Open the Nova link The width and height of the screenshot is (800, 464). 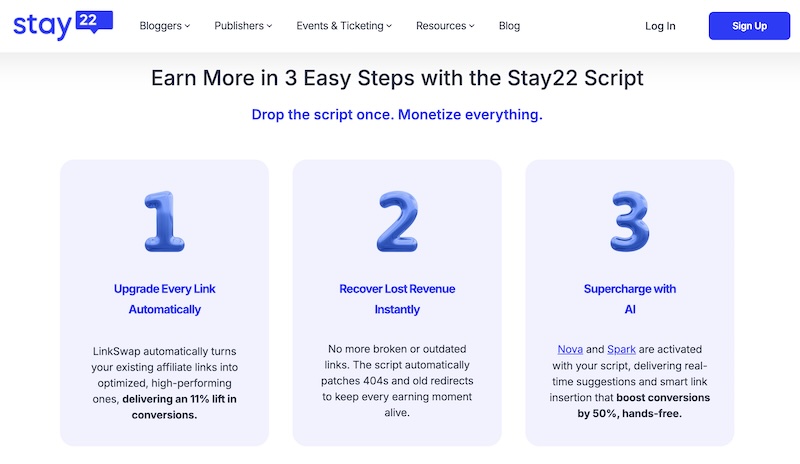(570, 349)
